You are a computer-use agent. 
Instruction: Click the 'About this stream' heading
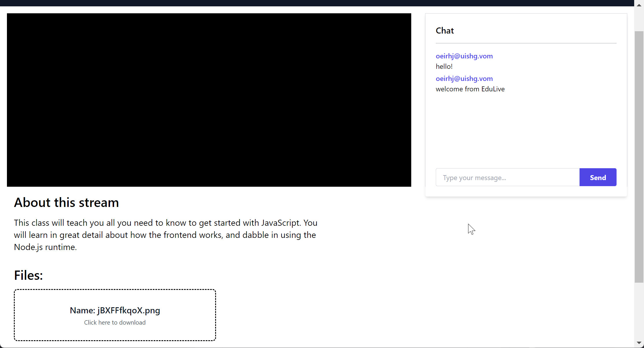66,202
